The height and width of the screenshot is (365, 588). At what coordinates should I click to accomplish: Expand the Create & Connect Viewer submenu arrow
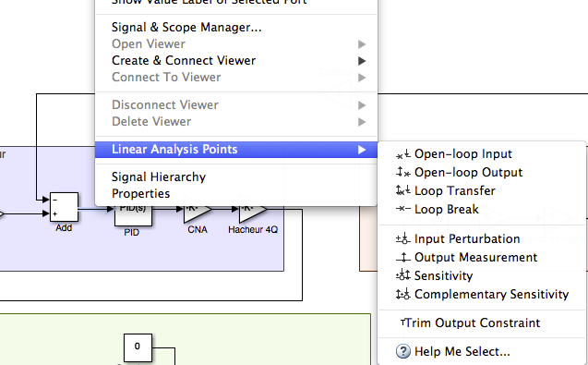pyautogui.click(x=362, y=61)
